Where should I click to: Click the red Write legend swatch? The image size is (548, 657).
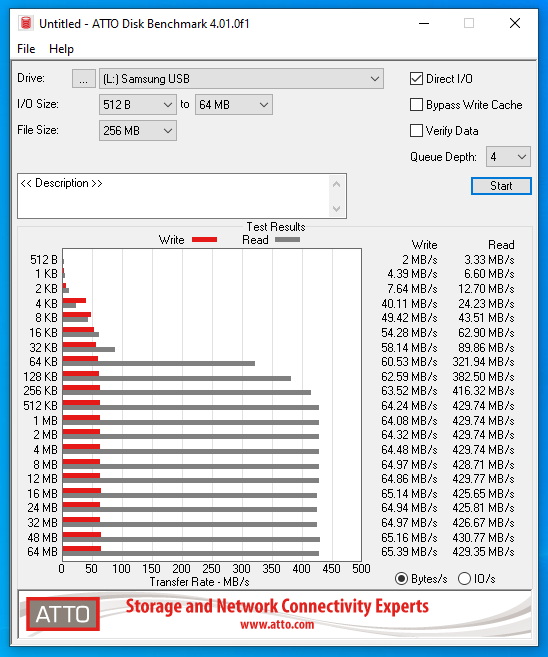204,240
